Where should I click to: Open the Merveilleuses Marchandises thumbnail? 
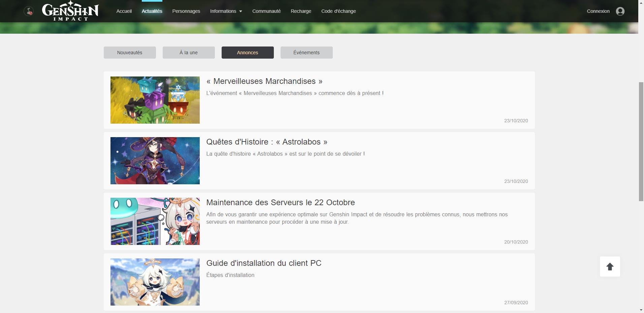155,100
